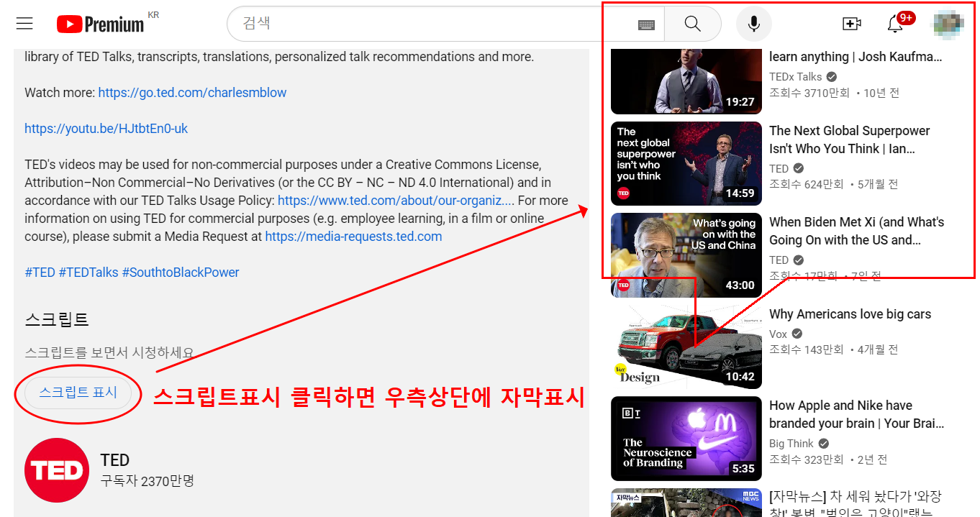Open the on-screen keyboard icon in search
The image size is (980, 517).
pos(646,25)
